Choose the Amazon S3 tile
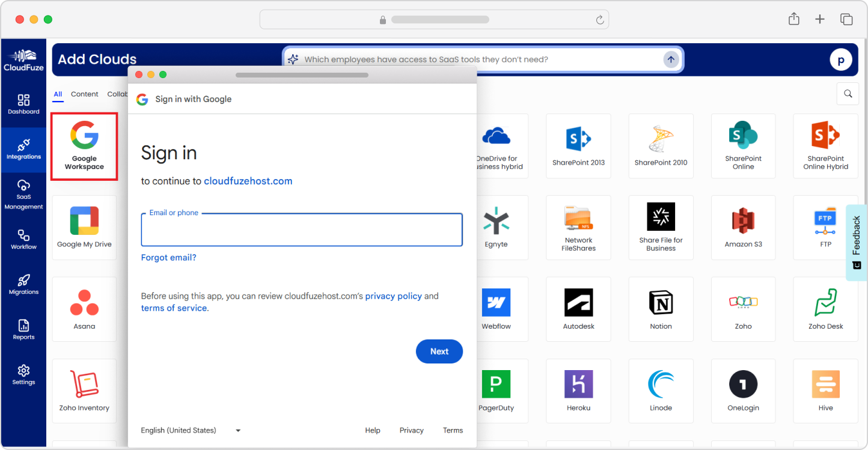This screenshot has width=868, height=450. coord(743,228)
